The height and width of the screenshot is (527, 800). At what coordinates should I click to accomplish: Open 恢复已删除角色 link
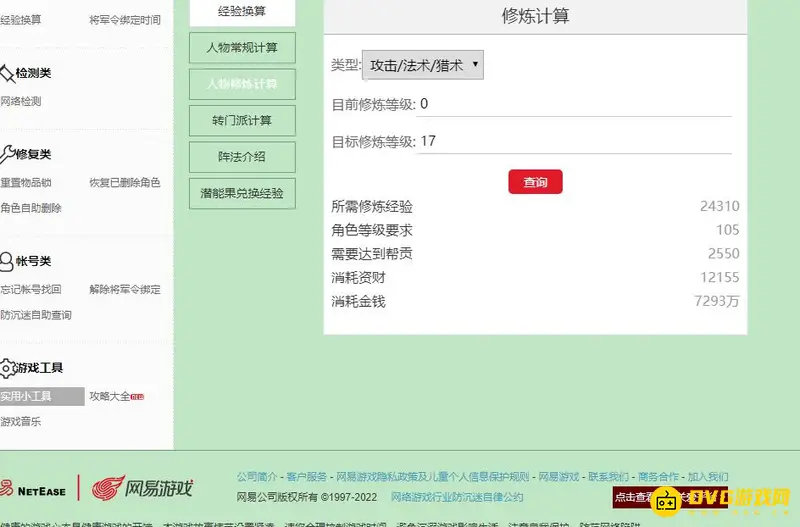[x=124, y=183]
